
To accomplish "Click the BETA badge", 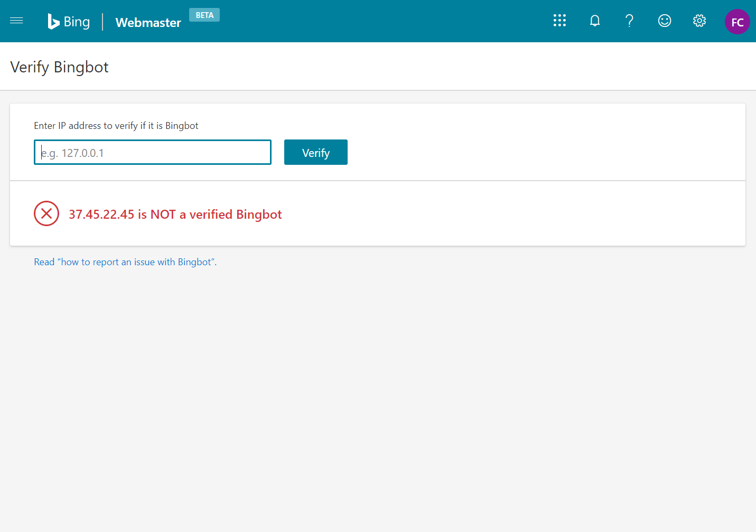I will pyautogui.click(x=204, y=15).
